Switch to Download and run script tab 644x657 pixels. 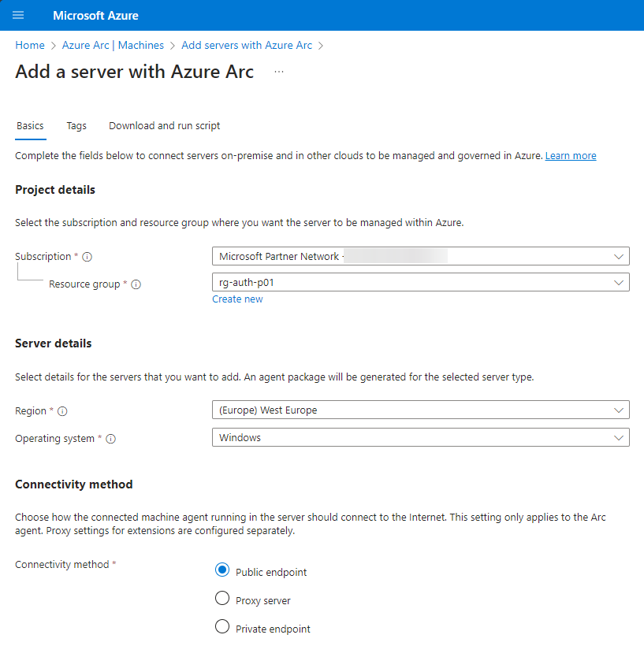click(x=165, y=126)
